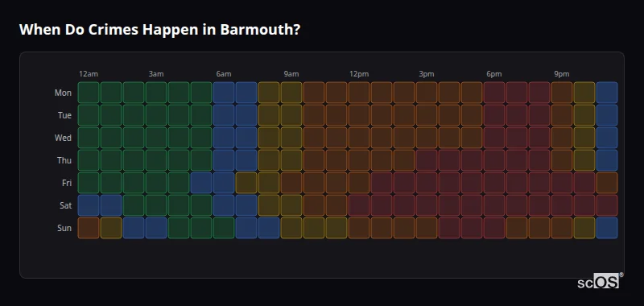The image size is (644, 306).
Task: Click the Thu row label
Action: [64, 160]
